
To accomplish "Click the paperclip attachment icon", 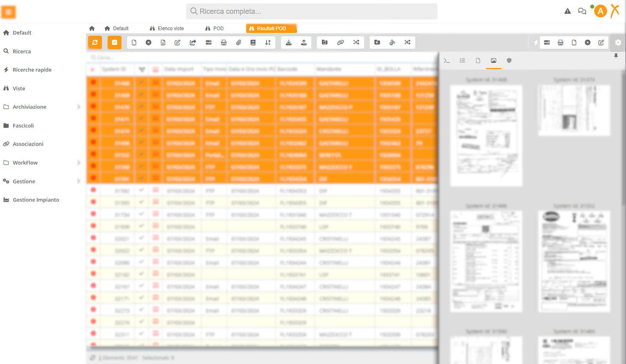I will (239, 42).
